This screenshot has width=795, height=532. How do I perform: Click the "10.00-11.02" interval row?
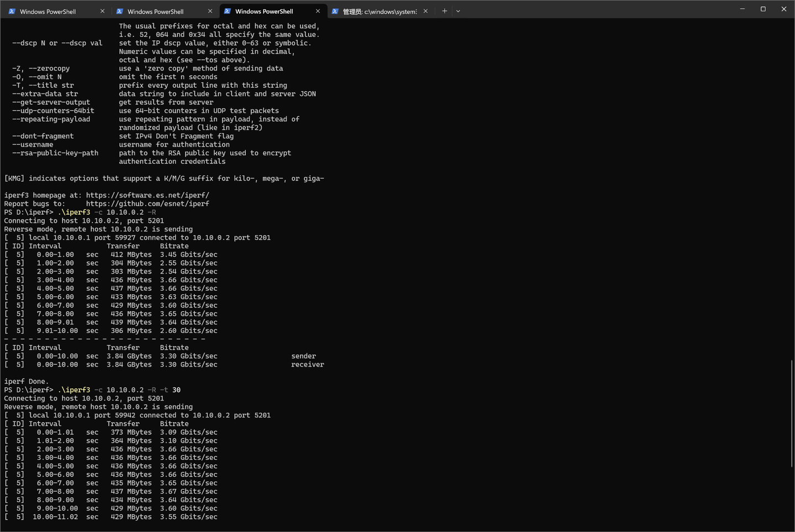[111, 517]
